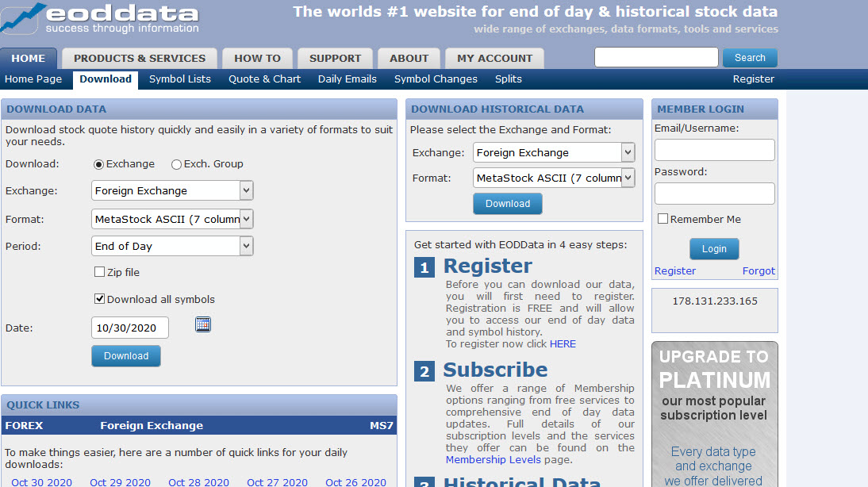The height and width of the screenshot is (487, 868).
Task: Open Symbol Lists submenu item
Action: [x=180, y=79]
